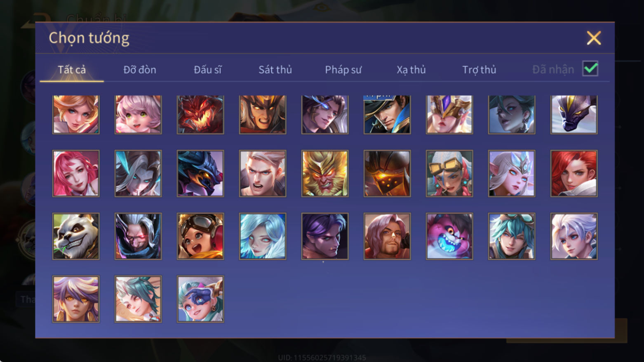Pick the hero with aviator goggles and helmet
The image size is (644, 362).
(x=200, y=236)
